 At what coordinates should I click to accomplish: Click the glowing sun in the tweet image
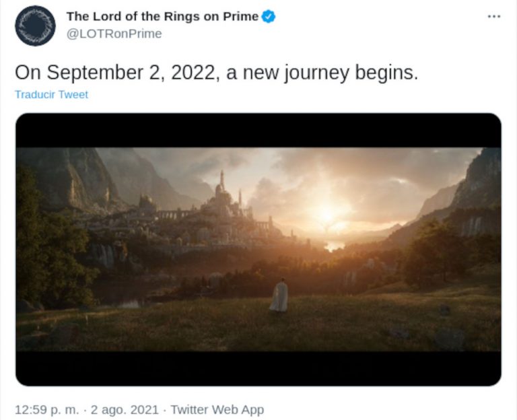327,214
